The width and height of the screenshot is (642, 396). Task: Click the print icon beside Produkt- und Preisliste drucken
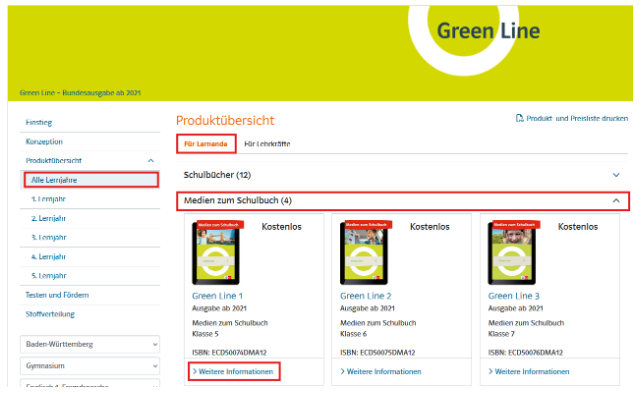[x=519, y=118]
